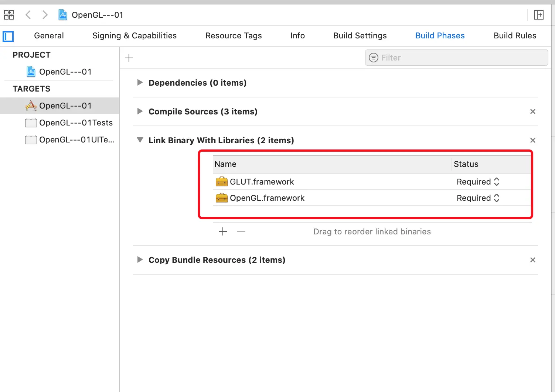
Task: Click the add editor pane icon
Action: pyautogui.click(x=538, y=15)
